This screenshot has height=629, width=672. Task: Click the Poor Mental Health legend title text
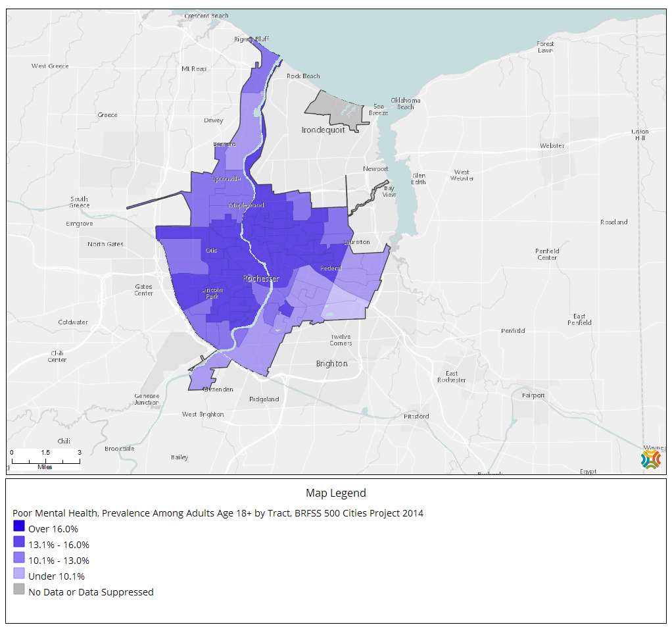[x=218, y=513]
